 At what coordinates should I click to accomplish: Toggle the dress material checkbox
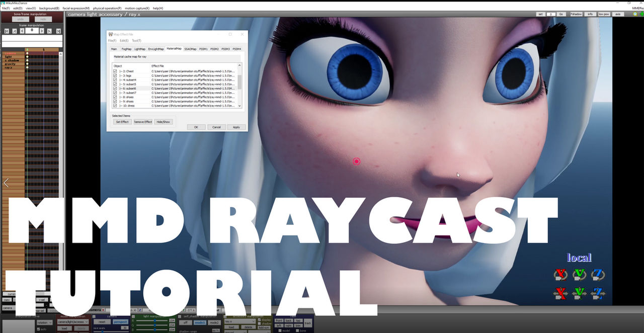tap(115, 106)
